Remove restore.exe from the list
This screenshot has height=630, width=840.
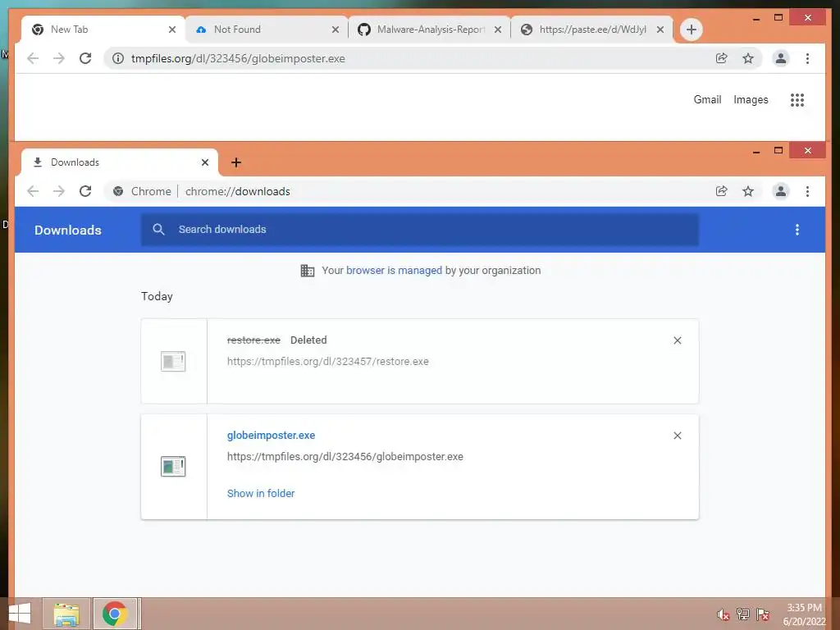tap(677, 340)
